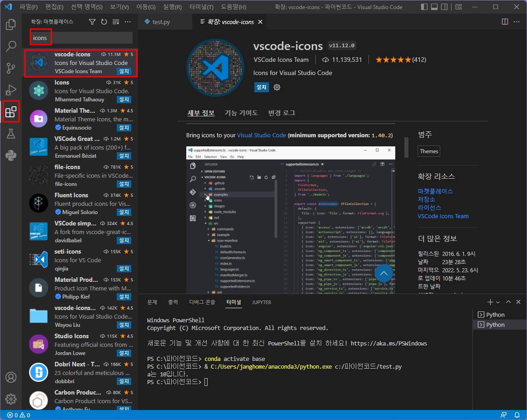Open terminal launch profile dropdown arrow

498,302
